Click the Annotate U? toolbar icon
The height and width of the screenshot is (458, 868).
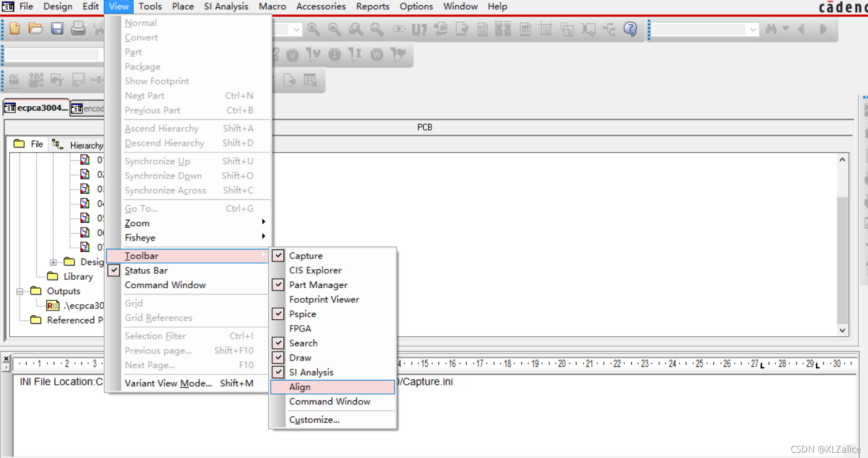tap(419, 30)
